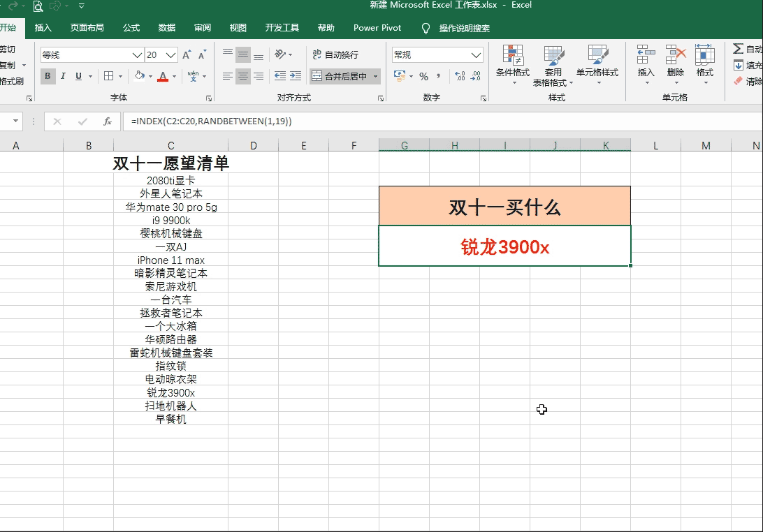This screenshot has width=763, height=532.
Task: Click the 删除 delete cells icon
Action: (676, 55)
